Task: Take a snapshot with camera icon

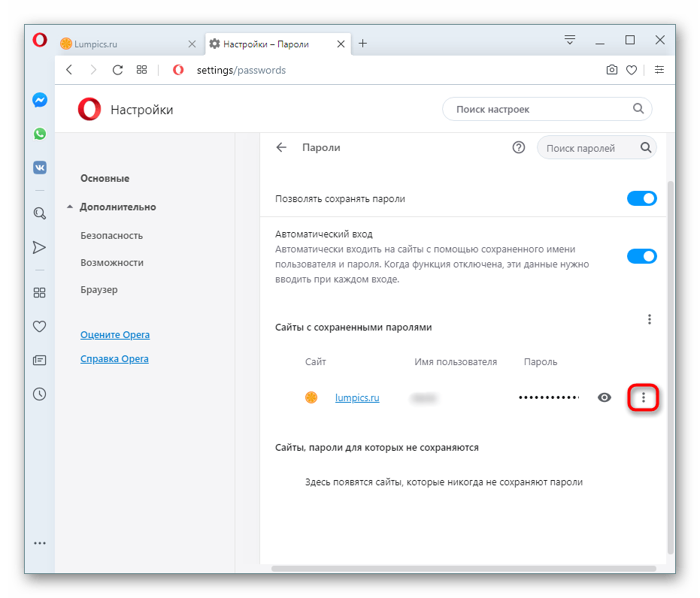Action: pos(611,70)
